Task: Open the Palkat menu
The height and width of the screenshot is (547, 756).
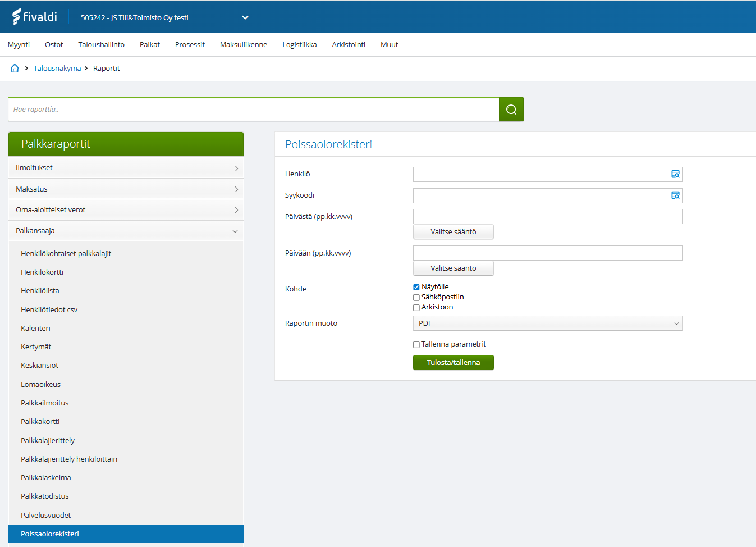Action: (x=150, y=45)
